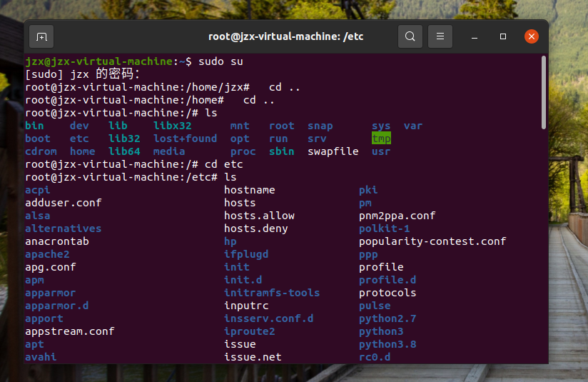Click the [sudo] jzx password prompt line

83,74
